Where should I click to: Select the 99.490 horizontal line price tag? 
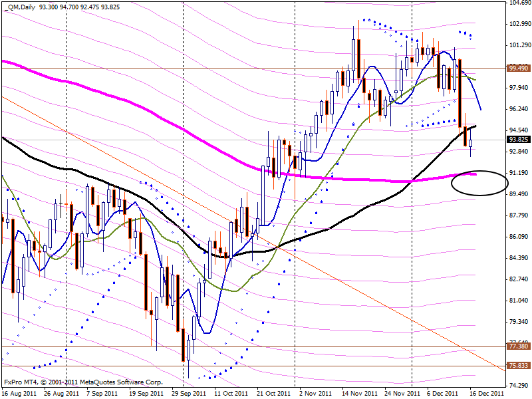tap(519, 68)
